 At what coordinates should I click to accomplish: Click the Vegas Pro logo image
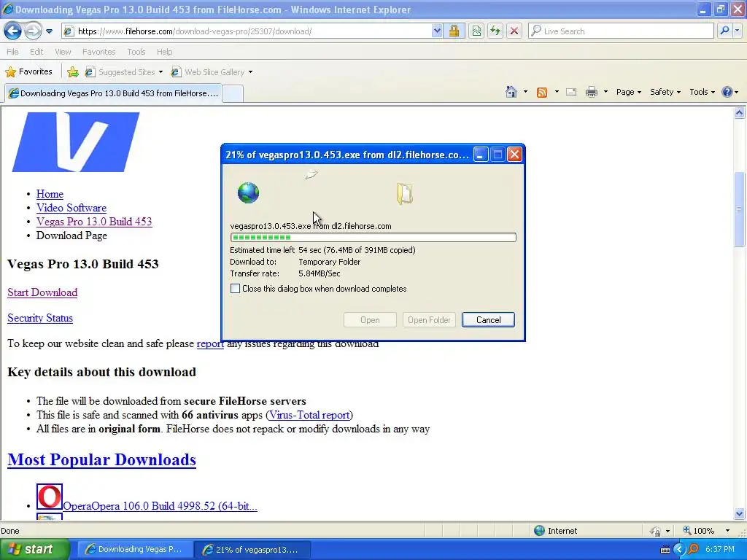click(76, 142)
